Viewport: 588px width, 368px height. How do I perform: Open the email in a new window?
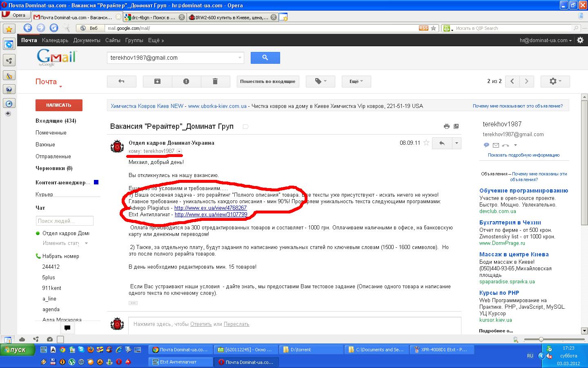pos(456,126)
